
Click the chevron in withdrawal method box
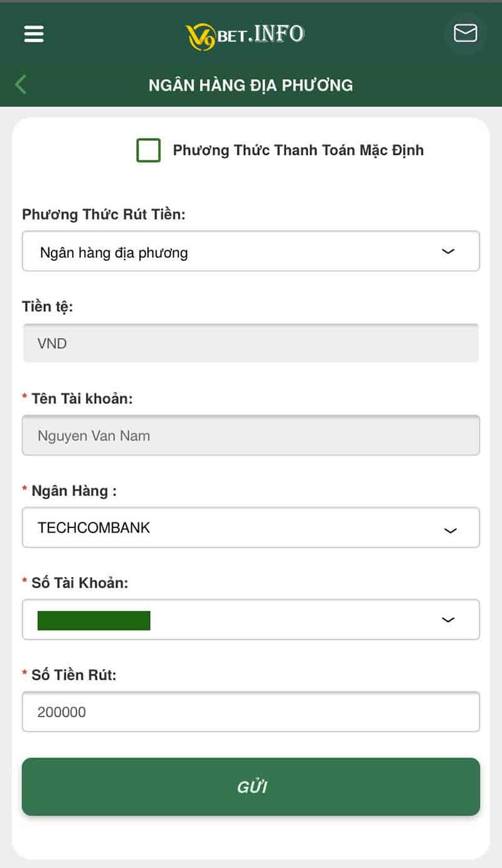(448, 251)
